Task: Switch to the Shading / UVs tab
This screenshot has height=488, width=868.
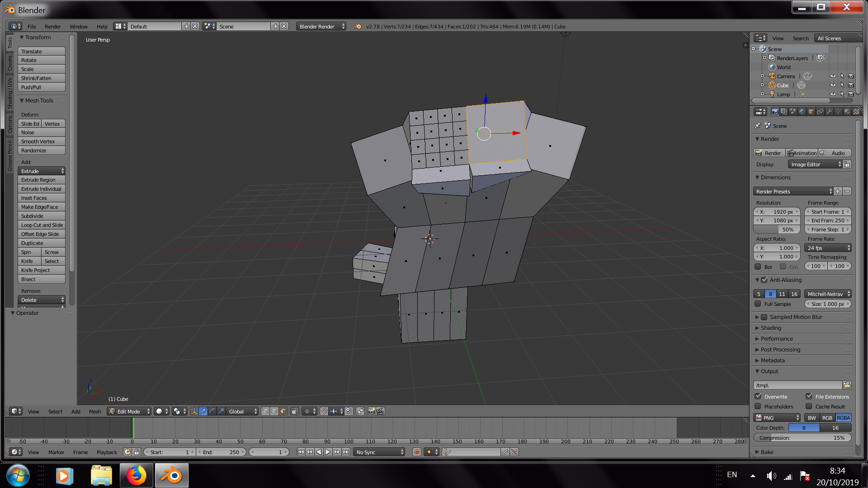Action: [x=10, y=93]
